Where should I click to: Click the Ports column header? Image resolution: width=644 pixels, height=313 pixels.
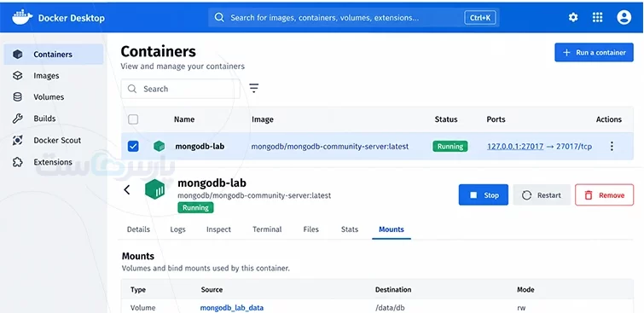tap(496, 119)
